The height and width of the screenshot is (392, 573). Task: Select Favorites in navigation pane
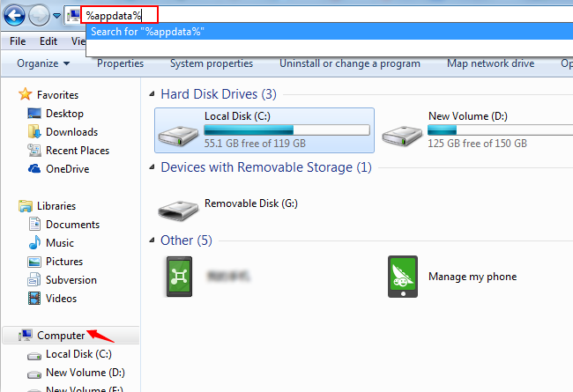pyautogui.click(x=57, y=95)
